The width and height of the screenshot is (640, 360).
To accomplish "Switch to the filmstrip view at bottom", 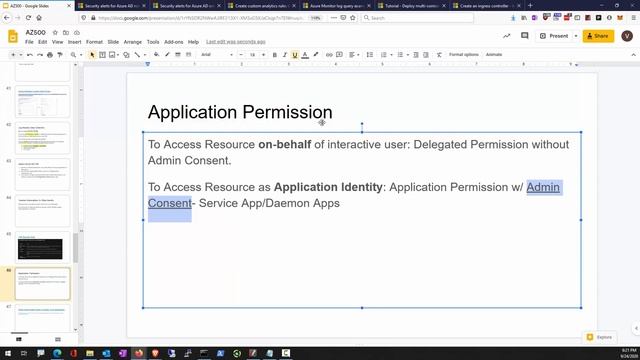I will coord(19,339).
